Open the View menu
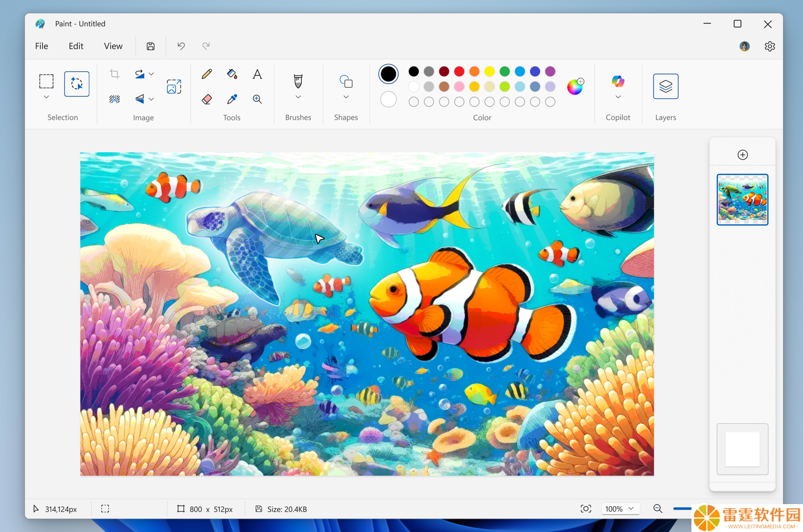 click(x=113, y=46)
